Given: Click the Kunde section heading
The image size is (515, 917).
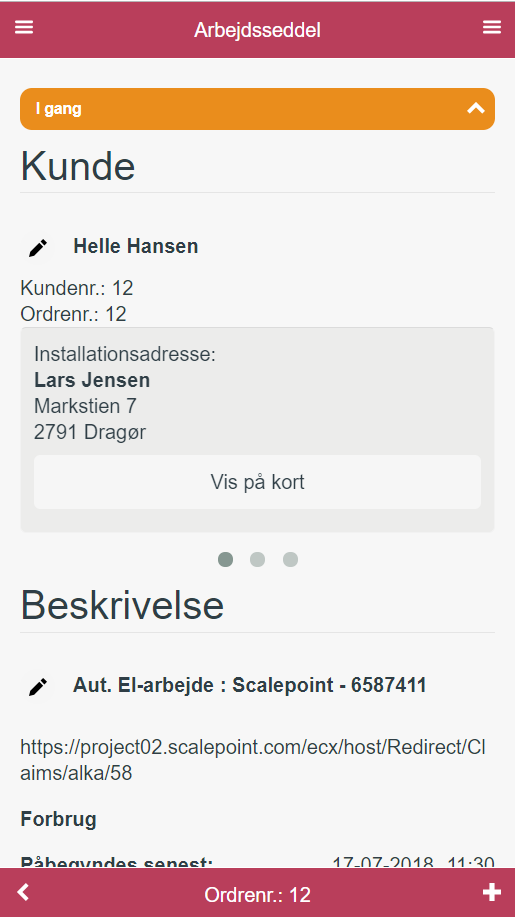Looking at the screenshot, I should point(78,167).
